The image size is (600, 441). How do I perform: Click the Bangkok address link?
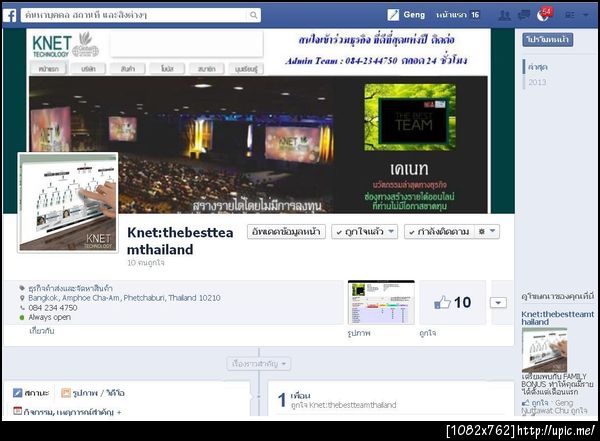(124, 298)
